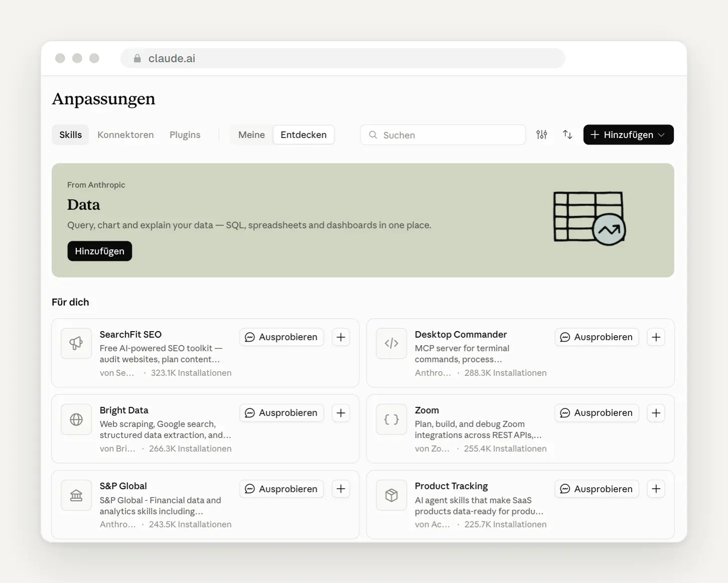Click the Product Tracking box icon
Image resolution: width=728 pixels, height=583 pixels.
[x=392, y=495]
